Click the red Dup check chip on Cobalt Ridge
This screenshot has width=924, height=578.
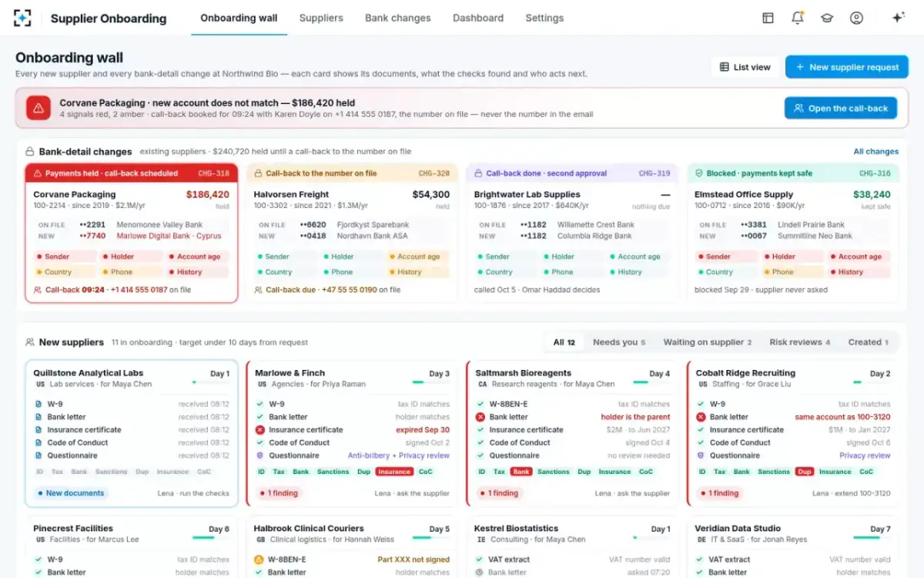pyautogui.click(x=805, y=472)
